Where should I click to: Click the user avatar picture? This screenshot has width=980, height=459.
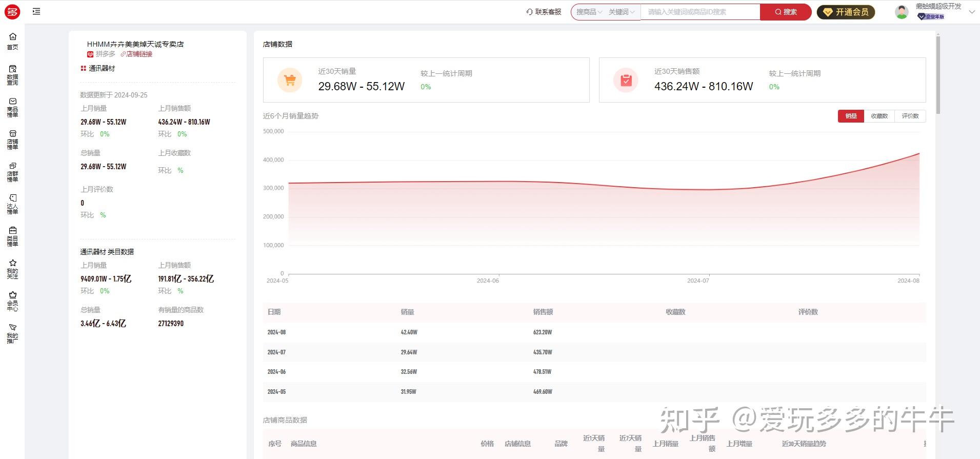(902, 12)
